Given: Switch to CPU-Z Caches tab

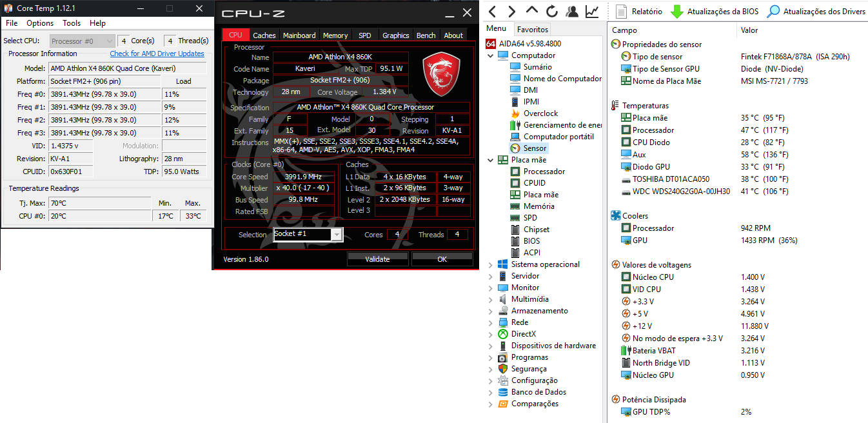Looking at the screenshot, I should click(x=264, y=35).
